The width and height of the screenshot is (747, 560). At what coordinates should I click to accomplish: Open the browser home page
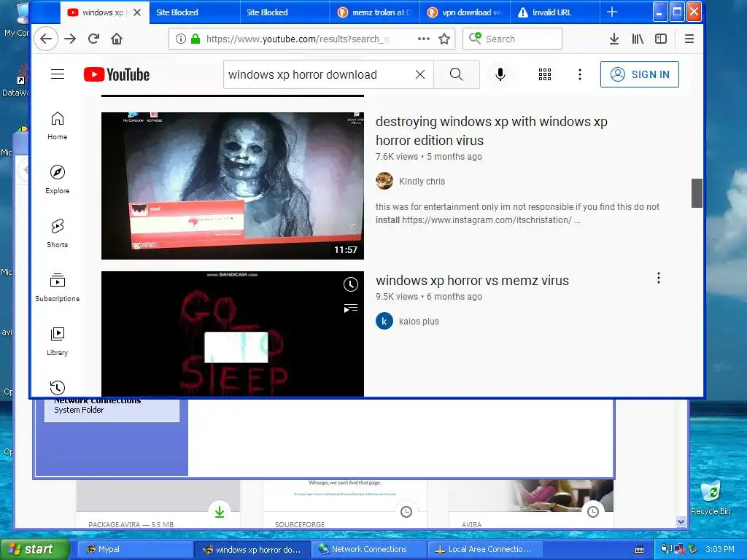[117, 39]
